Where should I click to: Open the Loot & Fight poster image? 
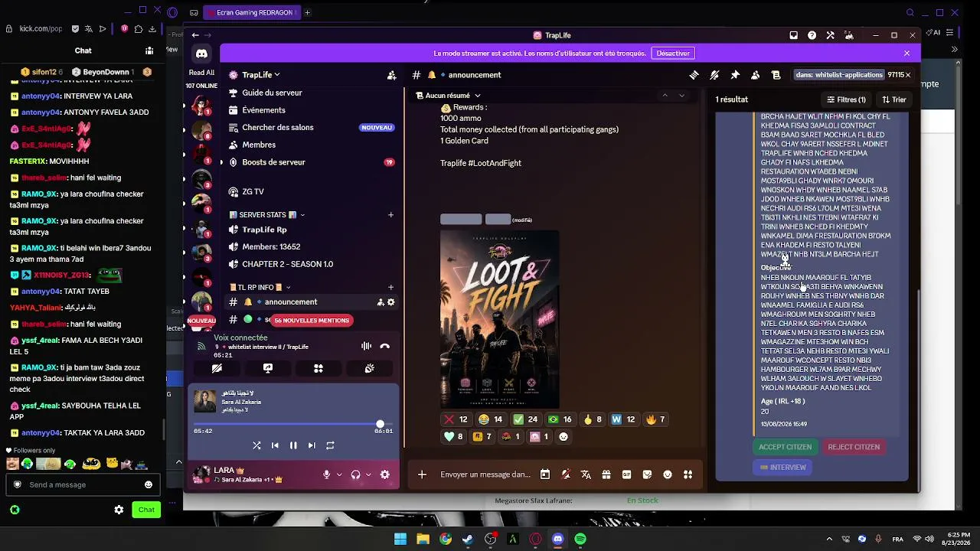[x=499, y=319]
